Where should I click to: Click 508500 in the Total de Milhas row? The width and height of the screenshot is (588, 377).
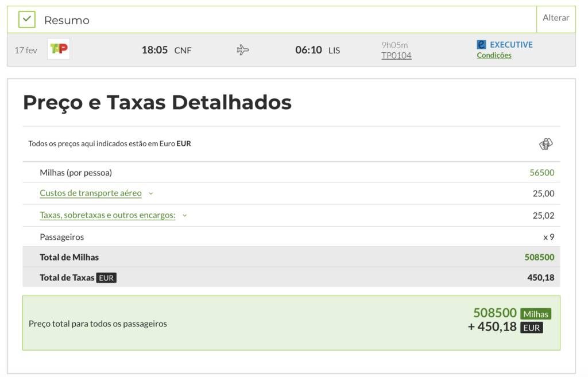(539, 258)
